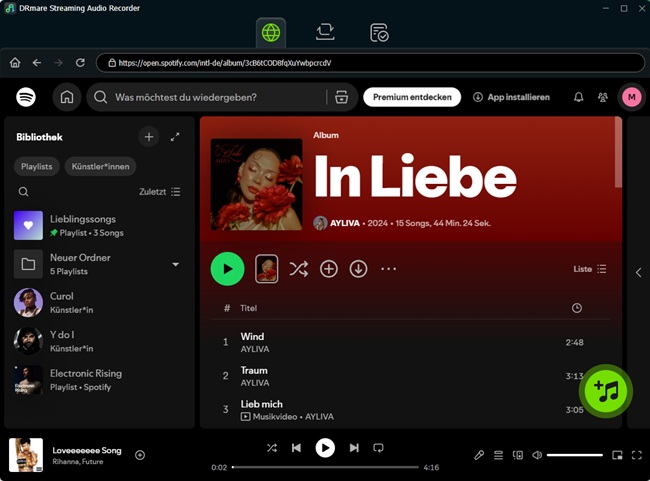The height and width of the screenshot is (481, 650).
Task: Open more options three dots for album
Action: pyautogui.click(x=388, y=269)
